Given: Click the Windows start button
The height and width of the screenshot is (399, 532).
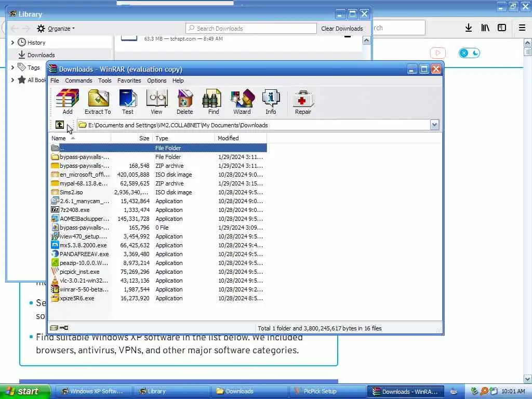Looking at the screenshot, I should point(25,391).
